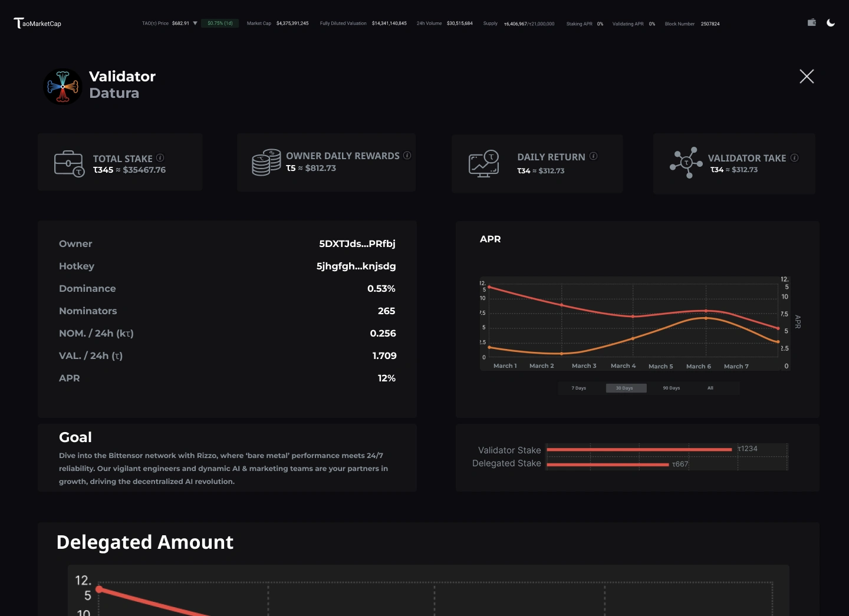Select the 7 Days chart range
The image size is (849, 616).
[579, 388]
